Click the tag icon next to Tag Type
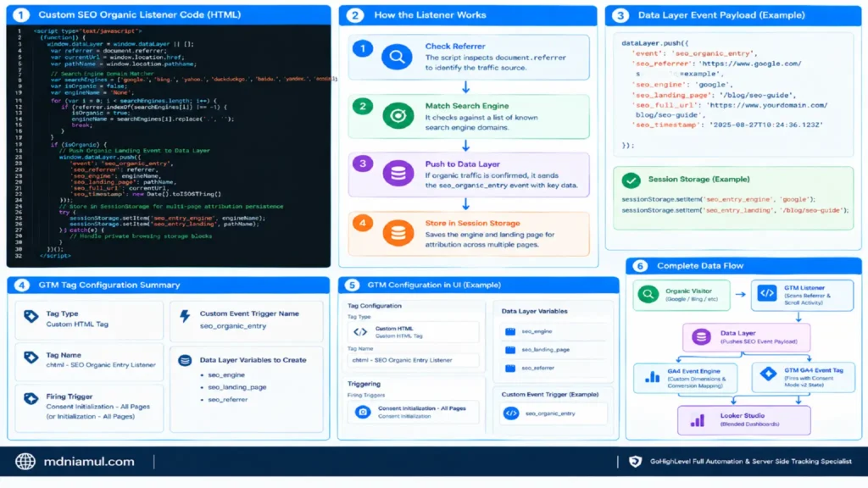The width and height of the screenshot is (868, 488). [31, 317]
